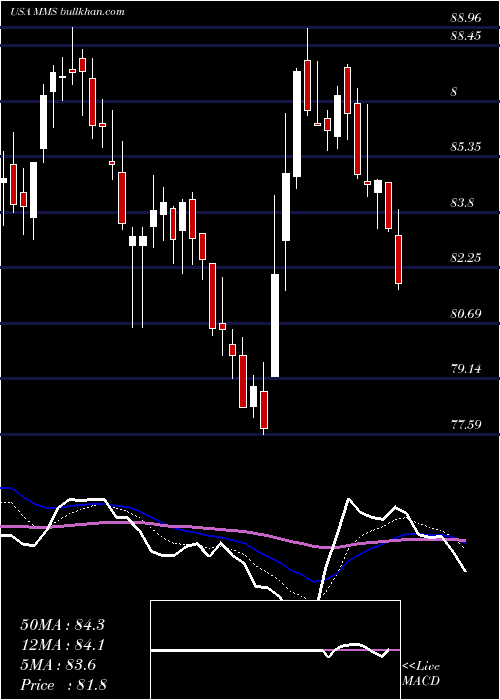
Task: Click the USA MMS bullkhan.com header text
Action: (67, 12)
